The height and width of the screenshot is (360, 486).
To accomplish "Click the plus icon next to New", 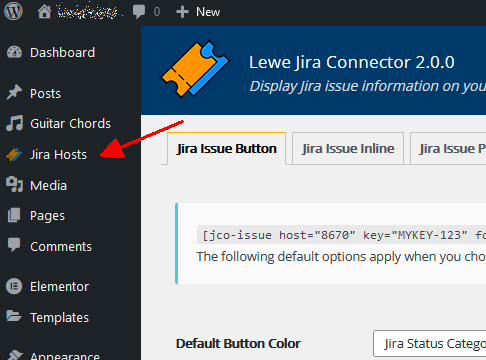I will [x=182, y=12].
